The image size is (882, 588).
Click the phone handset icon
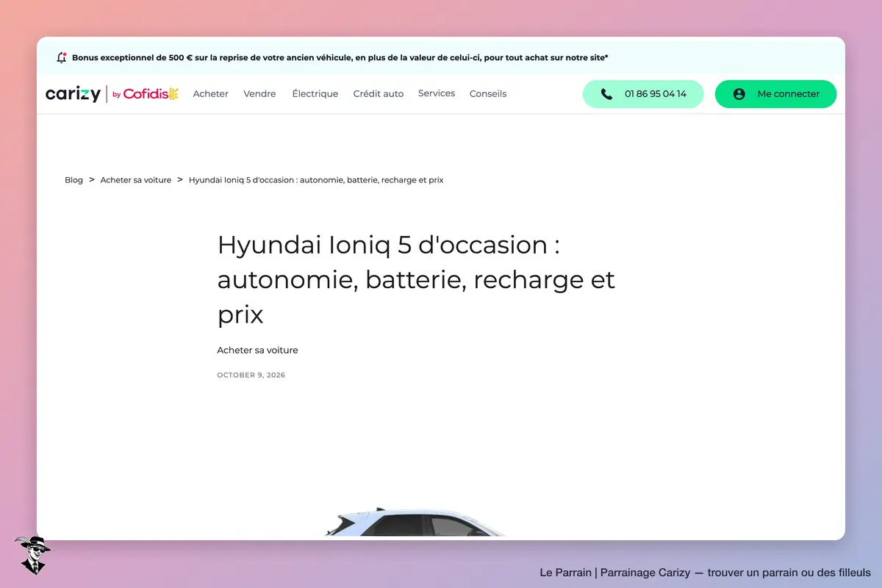coord(606,94)
